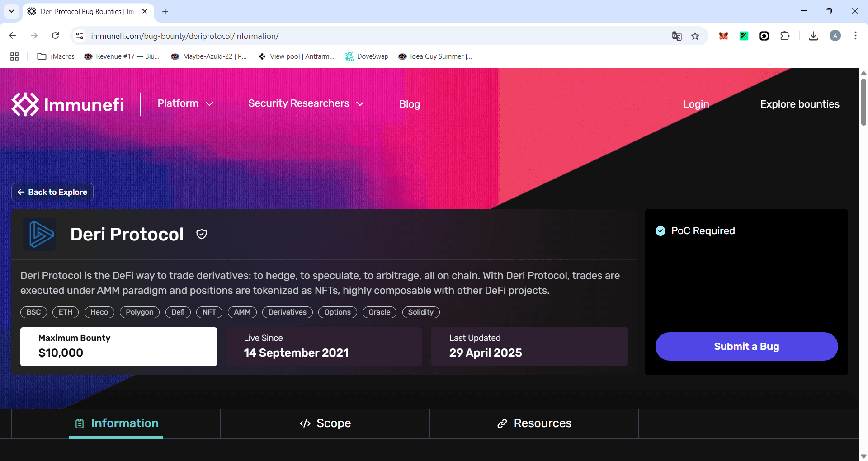This screenshot has height=461, width=868.
Task: Click the Live Since 14 September 2021 card
Action: click(324, 347)
